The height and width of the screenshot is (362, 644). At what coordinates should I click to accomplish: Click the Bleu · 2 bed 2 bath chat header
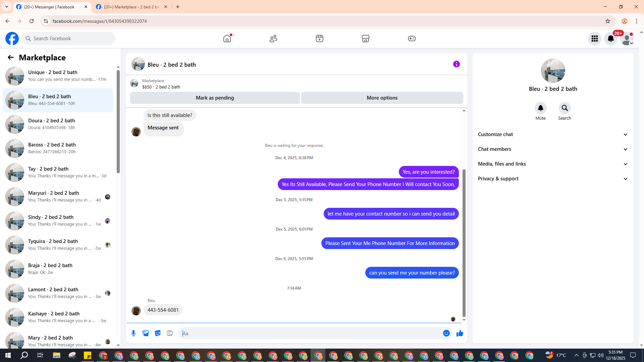pyautogui.click(x=164, y=64)
